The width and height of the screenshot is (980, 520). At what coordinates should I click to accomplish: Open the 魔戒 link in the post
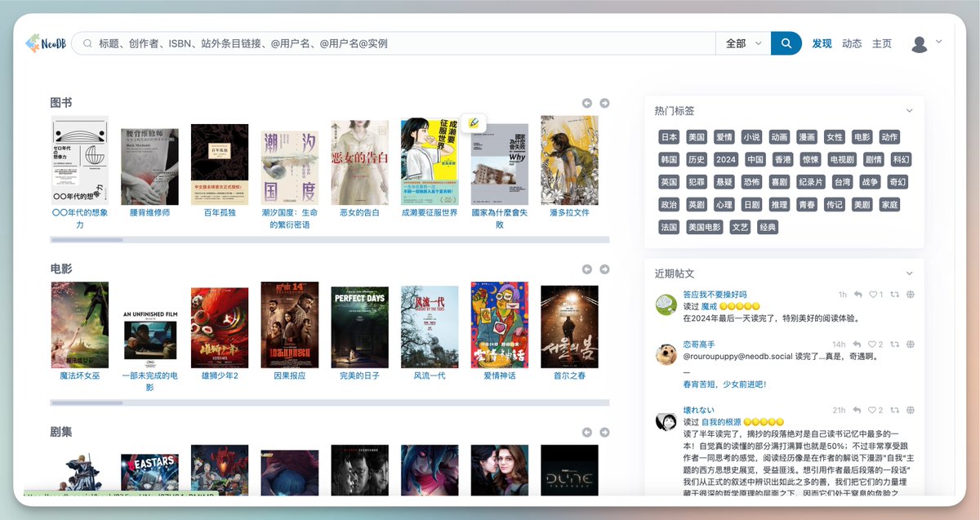(x=710, y=306)
